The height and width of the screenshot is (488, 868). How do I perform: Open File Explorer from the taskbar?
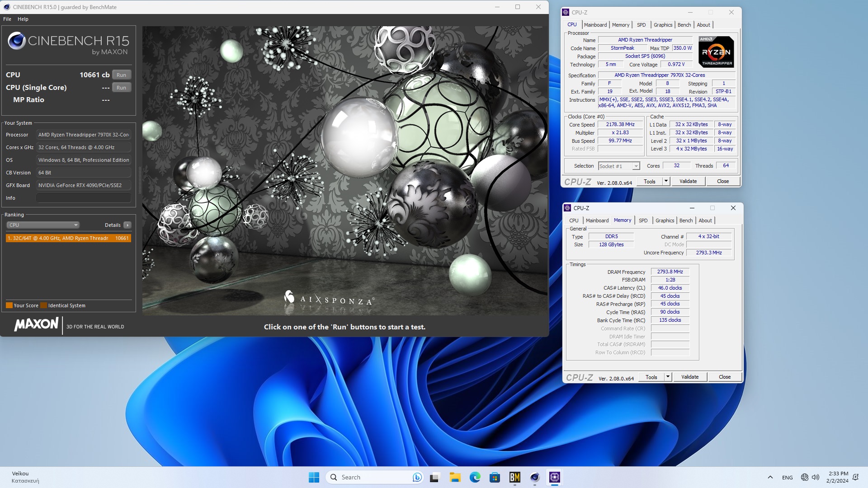coord(455,477)
